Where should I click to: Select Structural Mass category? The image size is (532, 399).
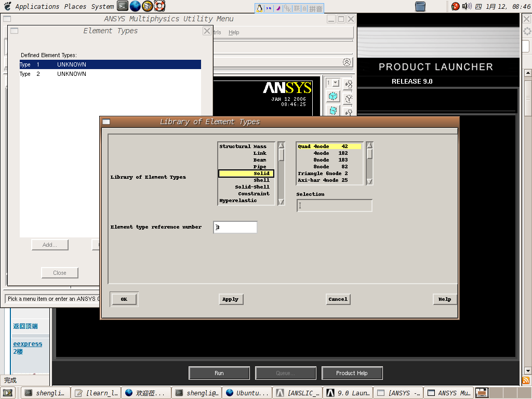click(x=246, y=147)
